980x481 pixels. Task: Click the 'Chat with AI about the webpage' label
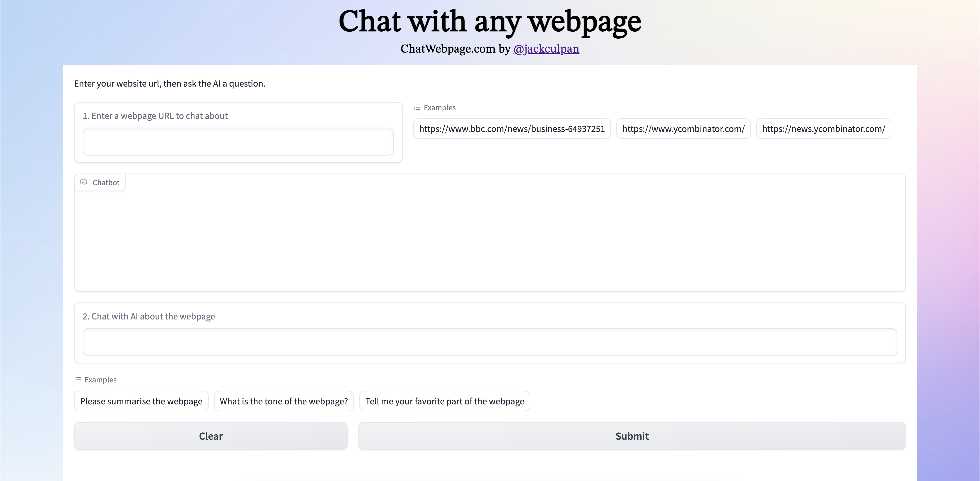(148, 316)
